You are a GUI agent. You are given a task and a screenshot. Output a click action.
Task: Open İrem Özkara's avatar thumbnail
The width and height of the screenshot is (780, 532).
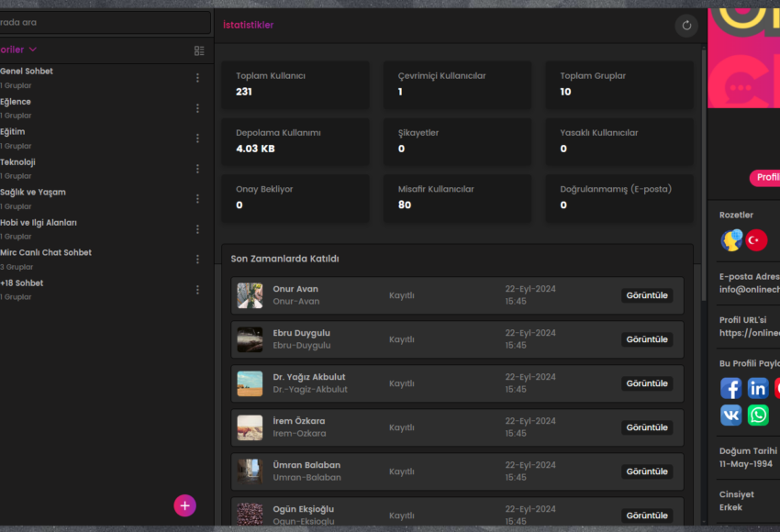[x=250, y=427]
